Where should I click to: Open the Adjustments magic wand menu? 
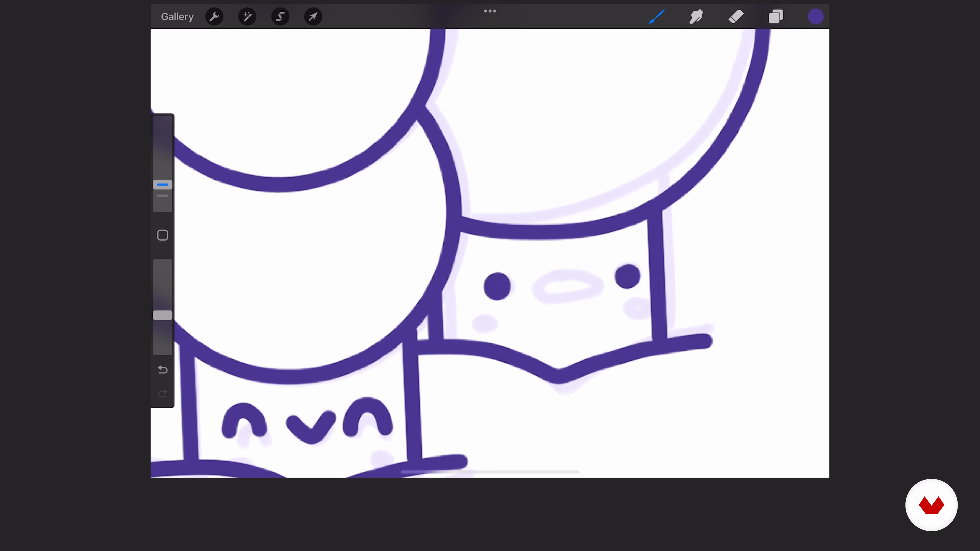[247, 17]
